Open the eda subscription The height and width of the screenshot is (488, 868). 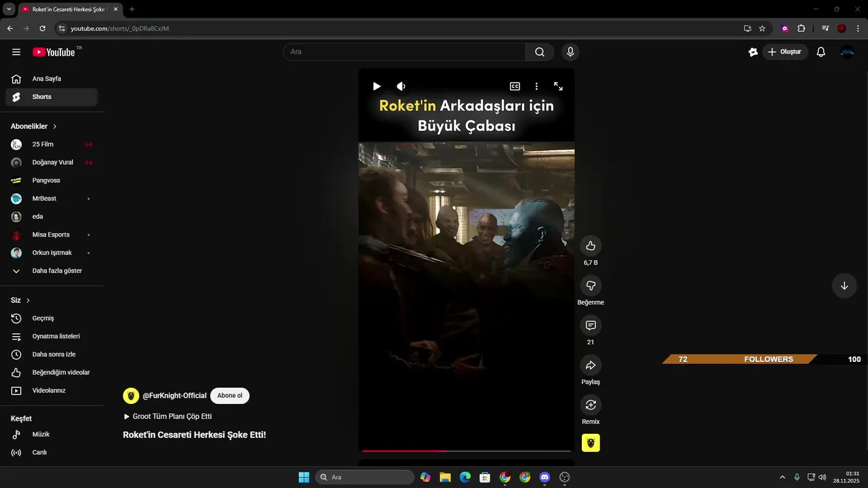click(x=52, y=217)
